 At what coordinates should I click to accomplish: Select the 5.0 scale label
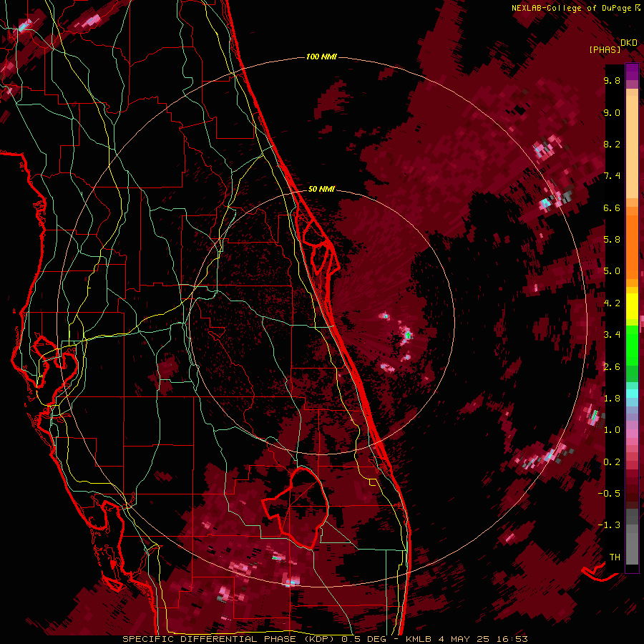[612, 271]
